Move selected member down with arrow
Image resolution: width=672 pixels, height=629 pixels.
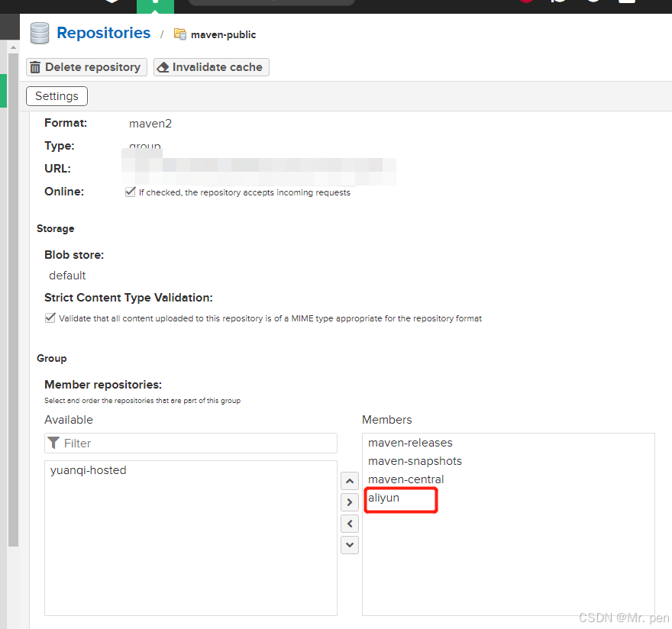point(350,544)
